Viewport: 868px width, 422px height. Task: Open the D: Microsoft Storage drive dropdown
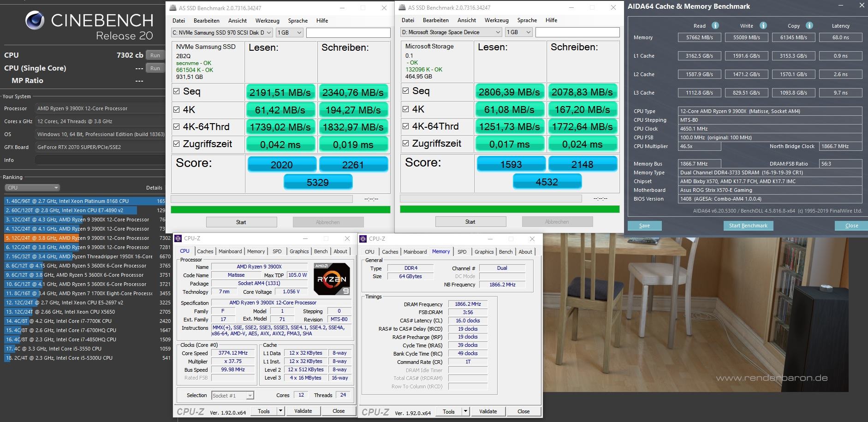(x=451, y=32)
